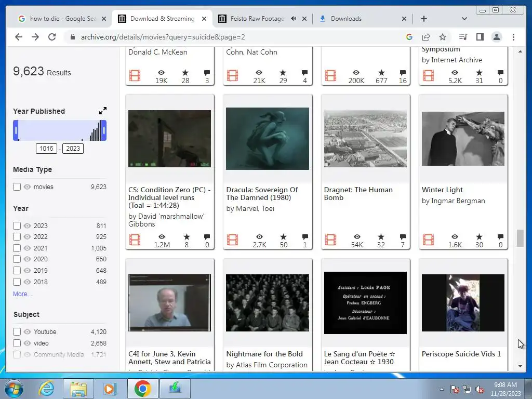Click film icon on Dracula card
Image resolution: width=532 pixels, height=399 pixels.
click(x=232, y=240)
